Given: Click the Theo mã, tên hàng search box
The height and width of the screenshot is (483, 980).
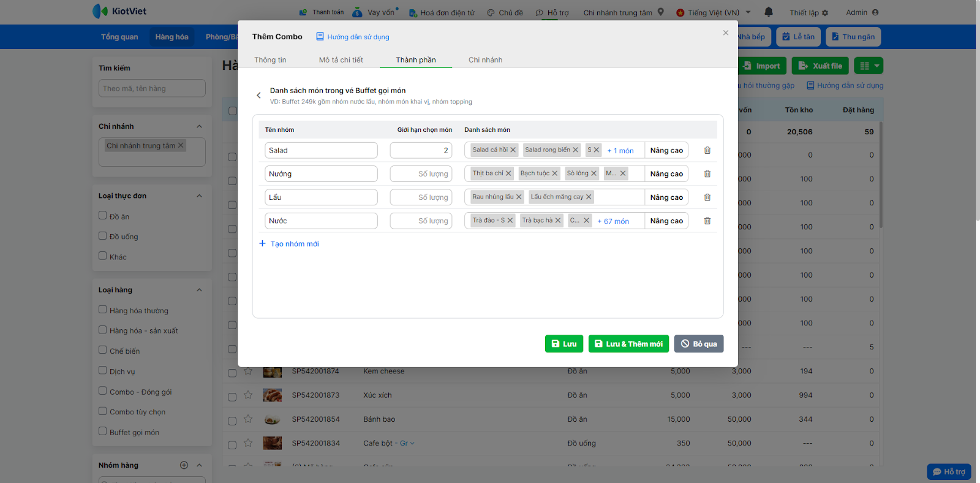Looking at the screenshot, I should (152, 88).
